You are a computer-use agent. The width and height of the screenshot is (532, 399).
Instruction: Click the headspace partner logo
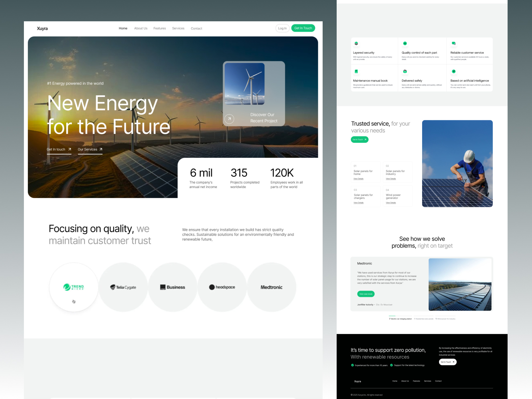222,287
